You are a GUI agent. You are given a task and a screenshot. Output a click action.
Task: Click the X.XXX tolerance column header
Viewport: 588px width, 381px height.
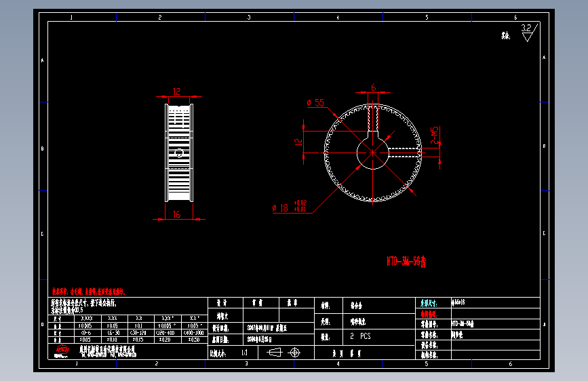(87, 318)
